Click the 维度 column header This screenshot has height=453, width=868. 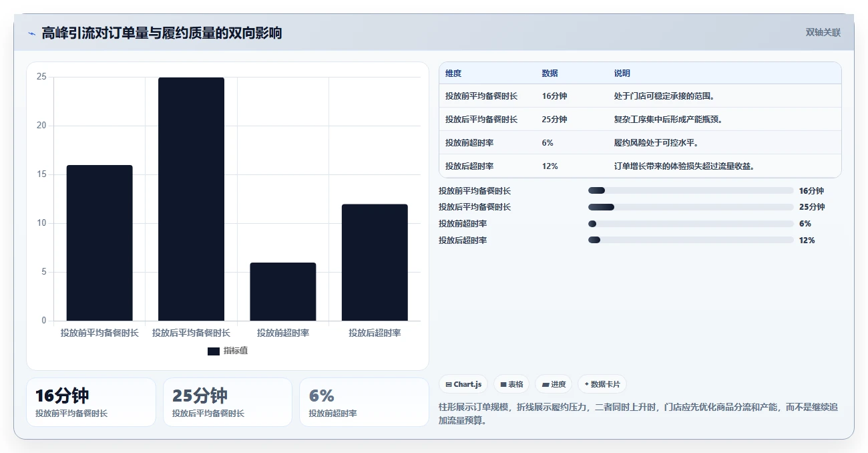(453, 73)
